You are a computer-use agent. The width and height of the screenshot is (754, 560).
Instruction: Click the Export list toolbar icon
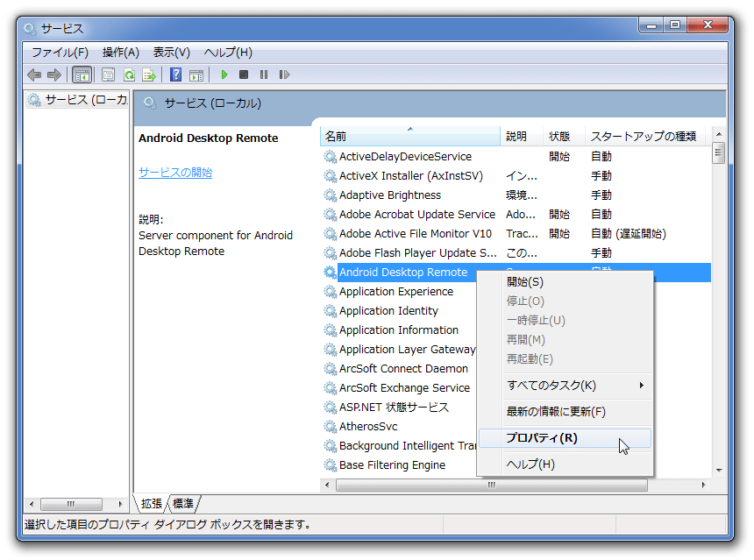(x=149, y=74)
